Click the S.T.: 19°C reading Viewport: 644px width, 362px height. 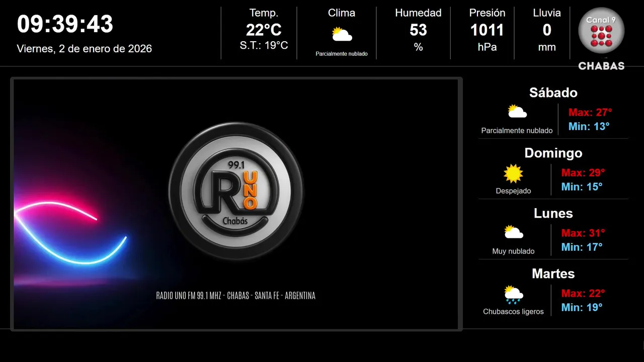(264, 46)
